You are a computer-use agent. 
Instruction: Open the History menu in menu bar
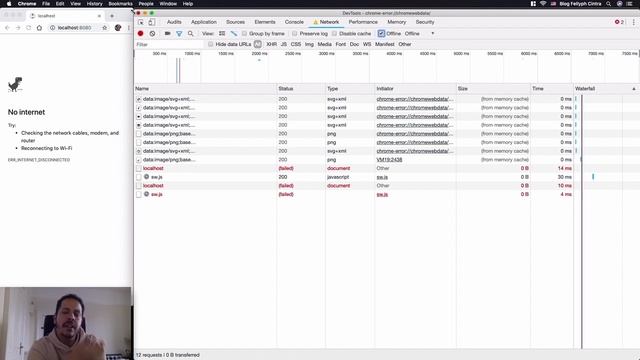pos(94,4)
